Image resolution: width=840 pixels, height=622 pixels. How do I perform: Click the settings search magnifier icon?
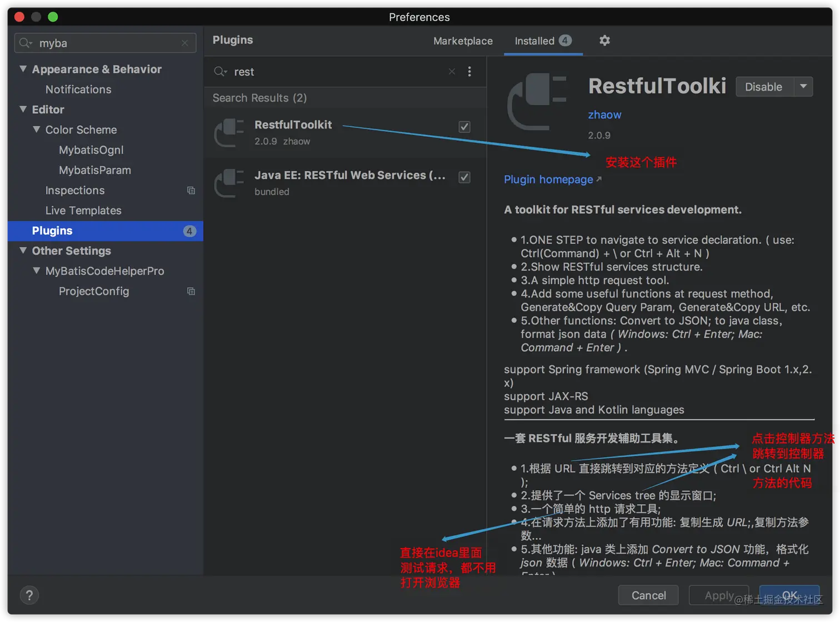click(x=26, y=43)
